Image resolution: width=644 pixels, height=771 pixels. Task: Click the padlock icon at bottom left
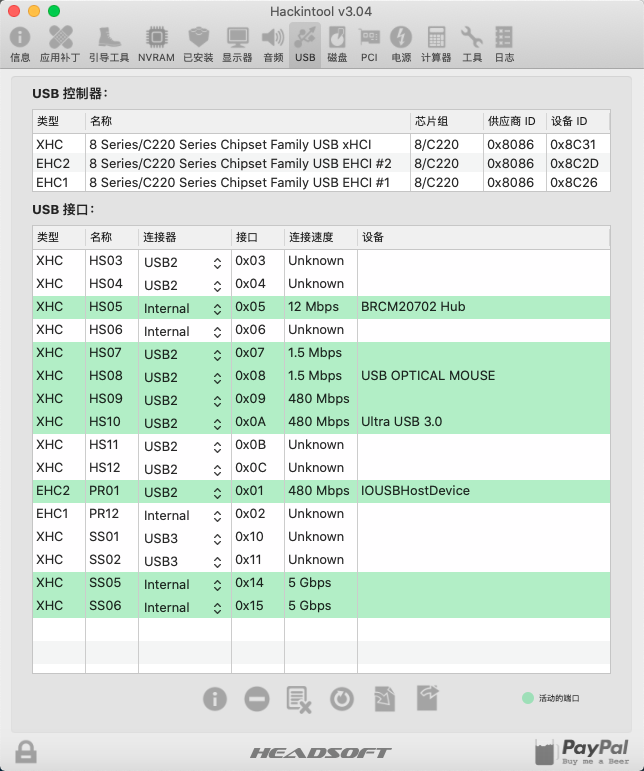(x=26, y=752)
